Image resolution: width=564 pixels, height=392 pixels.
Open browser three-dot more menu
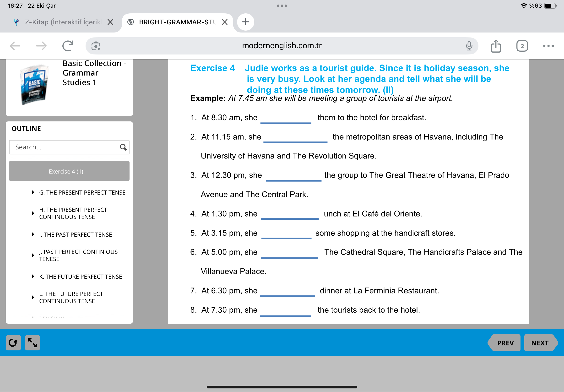point(548,46)
